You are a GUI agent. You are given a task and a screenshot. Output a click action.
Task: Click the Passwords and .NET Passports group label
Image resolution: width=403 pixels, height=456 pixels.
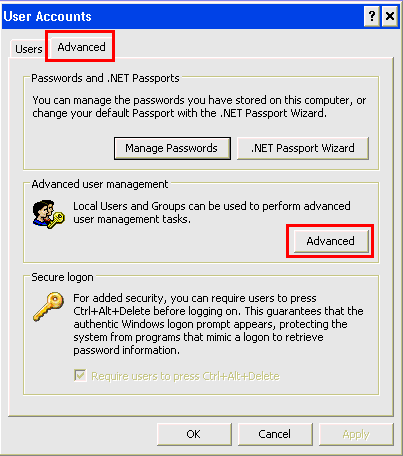pyautogui.click(x=105, y=78)
